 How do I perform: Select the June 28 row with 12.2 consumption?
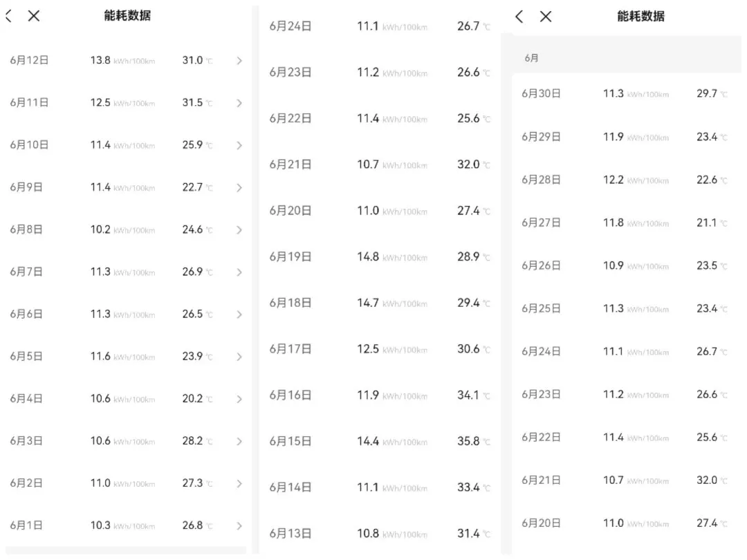[626, 180]
